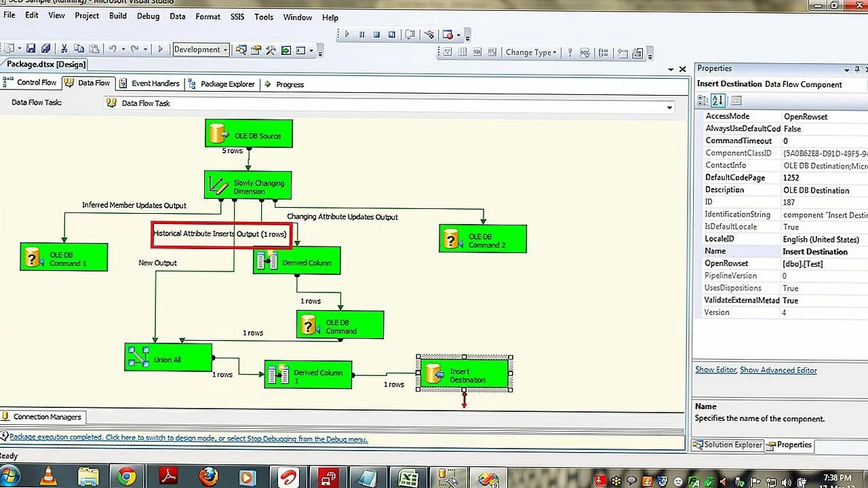Toggle Alphabetical sort in Properties panel
Image resolution: width=868 pixels, height=488 pixels.
click(718, 100)
